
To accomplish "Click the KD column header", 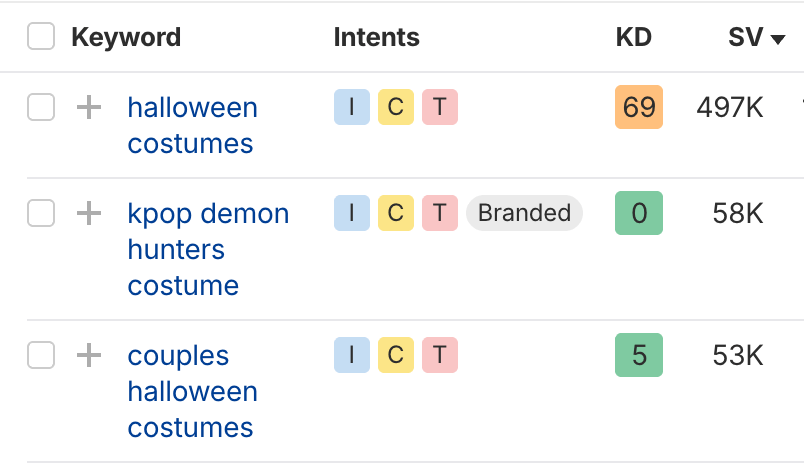I will tap(633, 38).
